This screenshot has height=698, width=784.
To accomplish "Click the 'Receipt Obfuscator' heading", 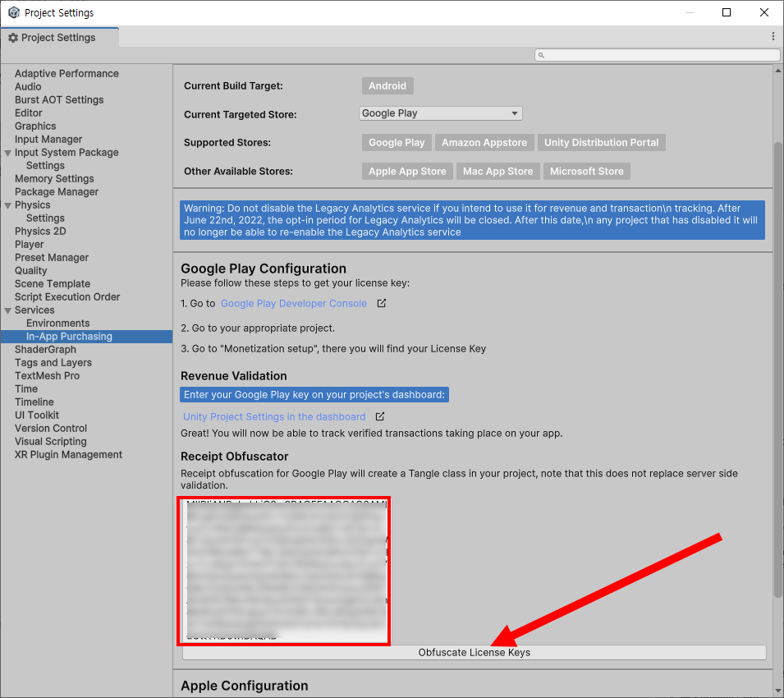I will tap(235, 457).
